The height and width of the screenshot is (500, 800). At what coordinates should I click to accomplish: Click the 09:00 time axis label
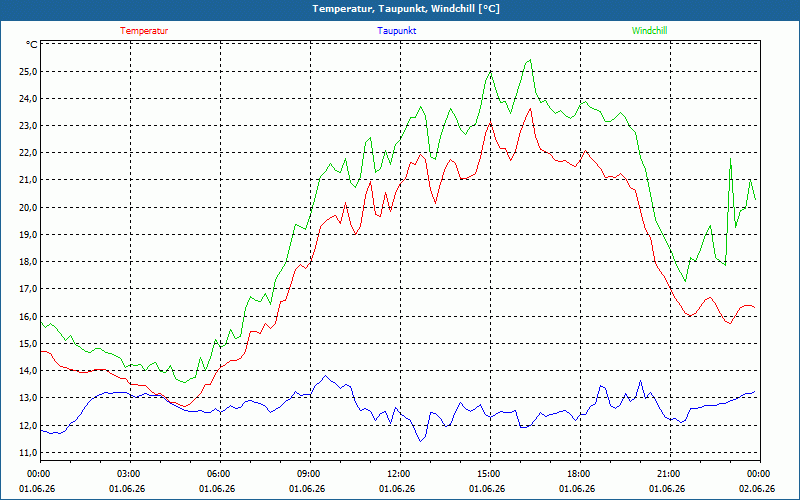[310, 473]
